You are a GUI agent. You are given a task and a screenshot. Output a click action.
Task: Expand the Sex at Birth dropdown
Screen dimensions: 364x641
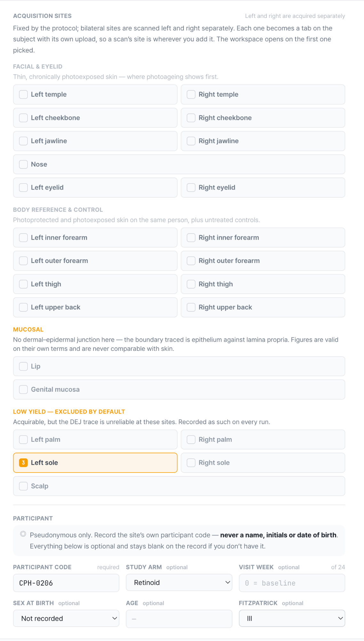point(66,618)
